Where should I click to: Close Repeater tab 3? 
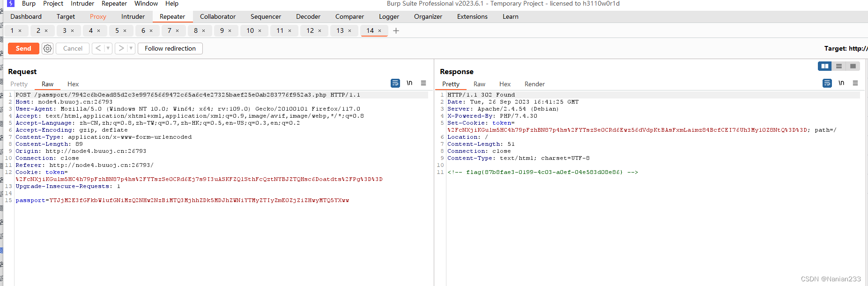73,31
